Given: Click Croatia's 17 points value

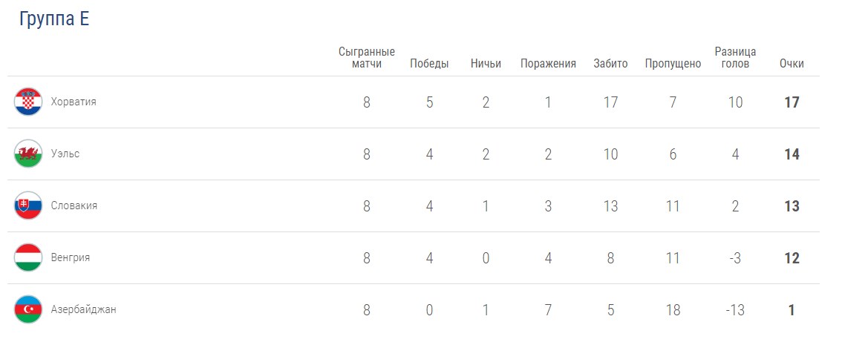Looking at the screenshot, I should (x=792, y=102).
